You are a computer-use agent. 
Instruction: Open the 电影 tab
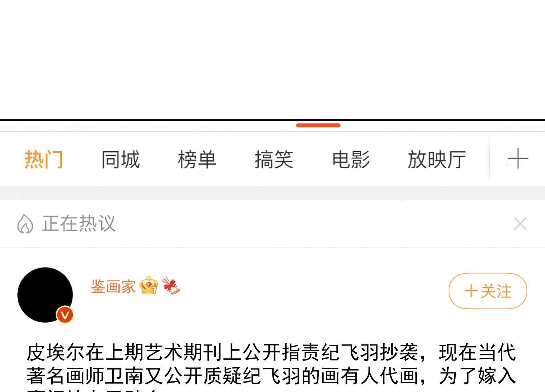click(x=351, y=160)
